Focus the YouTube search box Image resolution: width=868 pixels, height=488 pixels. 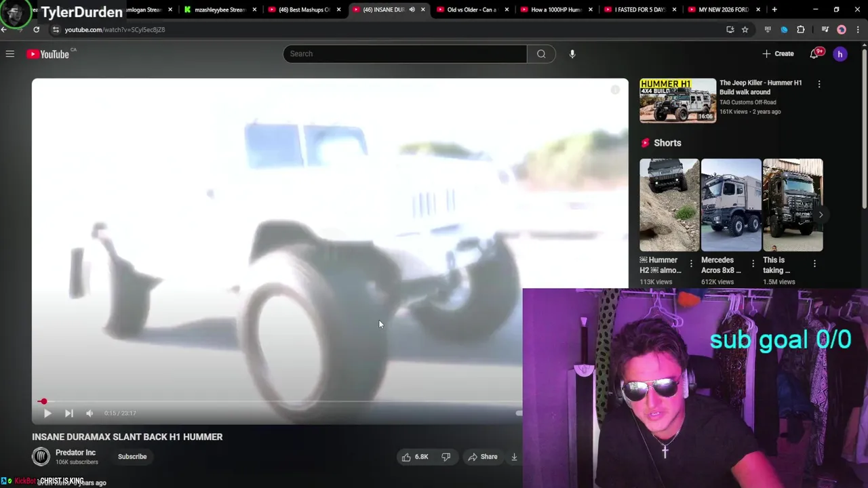[x=405, y=54]
